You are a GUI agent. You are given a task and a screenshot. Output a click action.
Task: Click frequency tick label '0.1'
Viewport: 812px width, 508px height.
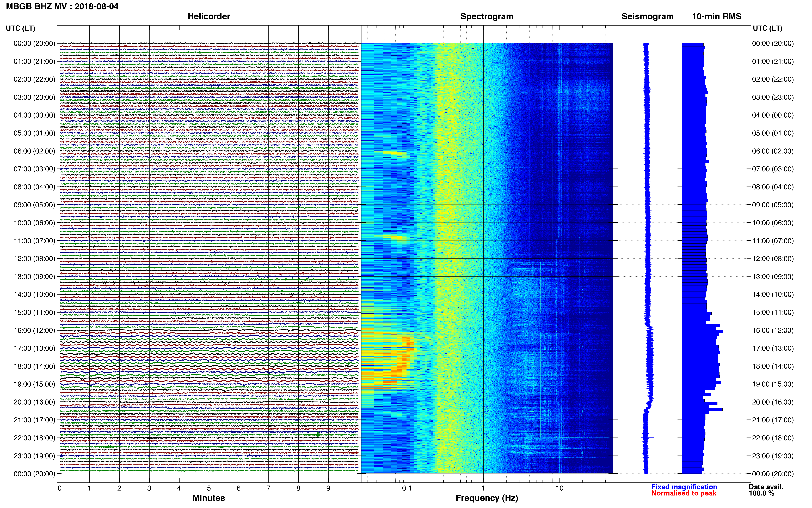pos(407,488)
